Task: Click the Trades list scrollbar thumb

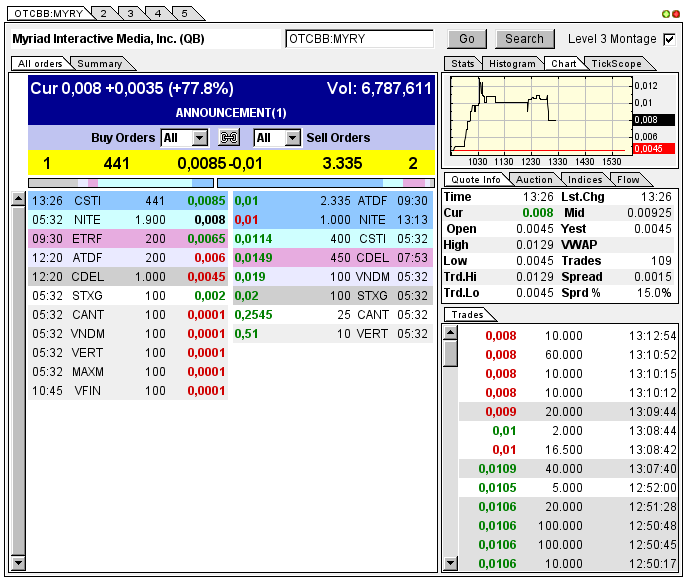Action: point(451,353)
